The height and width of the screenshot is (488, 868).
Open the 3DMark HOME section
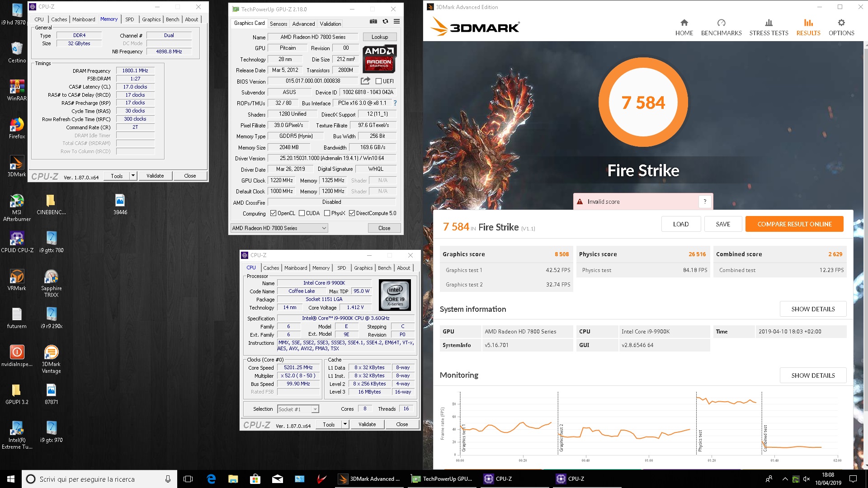[684, 28]
